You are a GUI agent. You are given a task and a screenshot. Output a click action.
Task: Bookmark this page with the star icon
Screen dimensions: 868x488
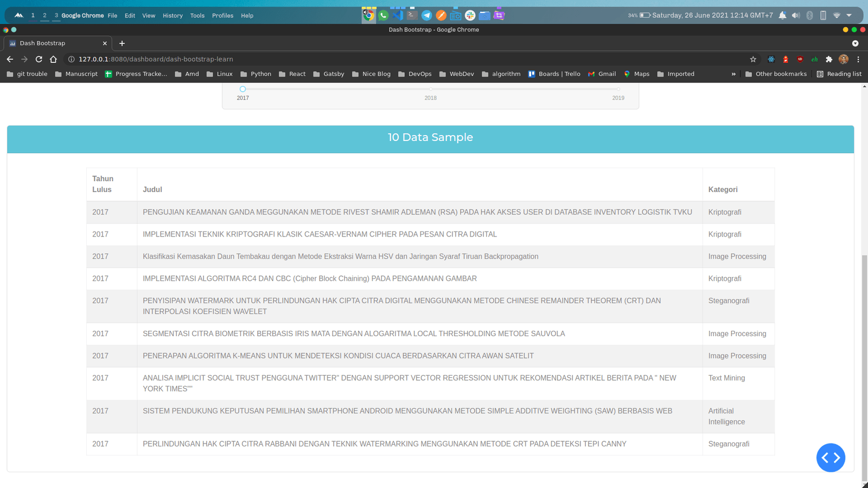(x=754, y=59)
